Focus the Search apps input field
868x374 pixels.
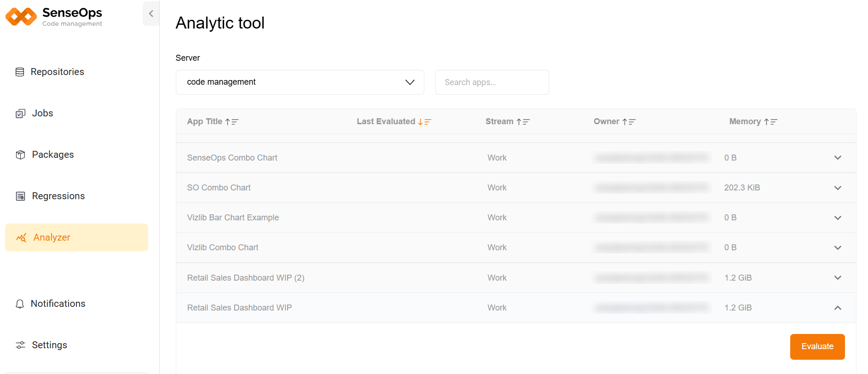pos(492,82)
